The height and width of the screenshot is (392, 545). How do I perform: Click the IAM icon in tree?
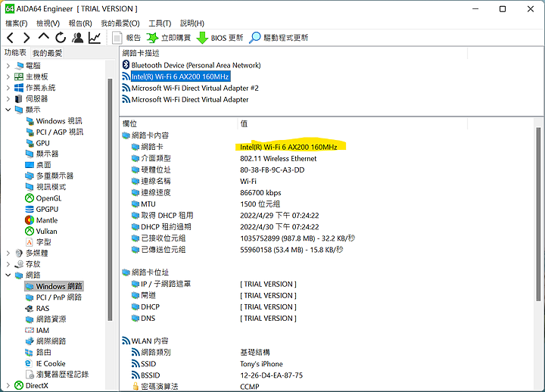click(x=30, y=330)
